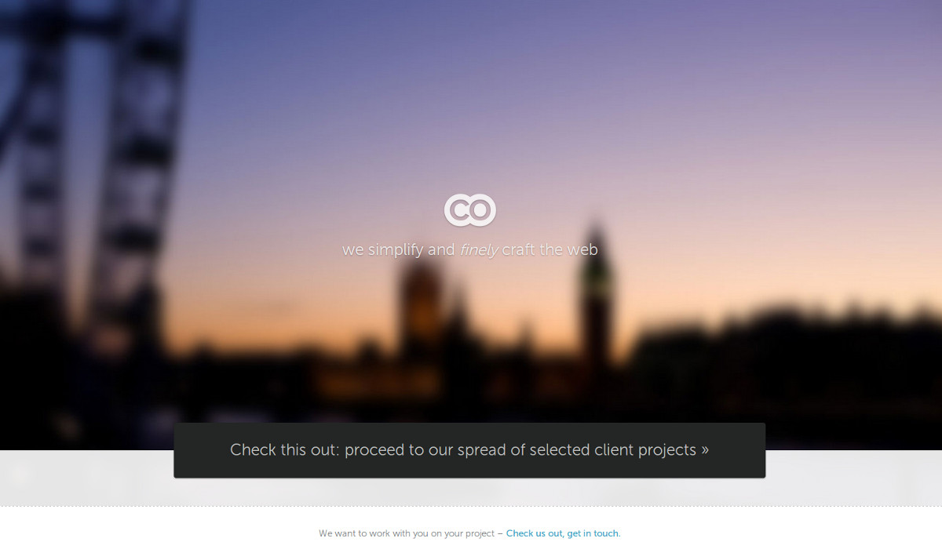This screenshot has height=560, width=942.
Task: Click the blurred Ferris wheel in the background
Action: click(x=94, y=157)
